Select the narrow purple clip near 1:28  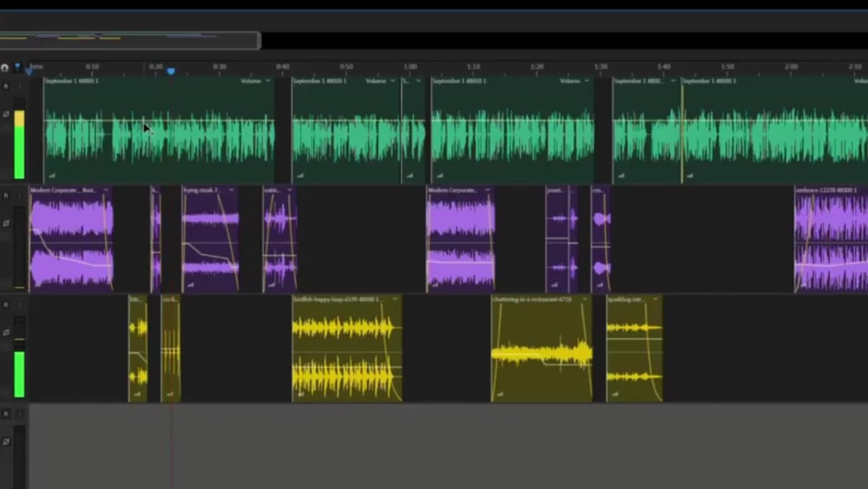click(601, 239)
